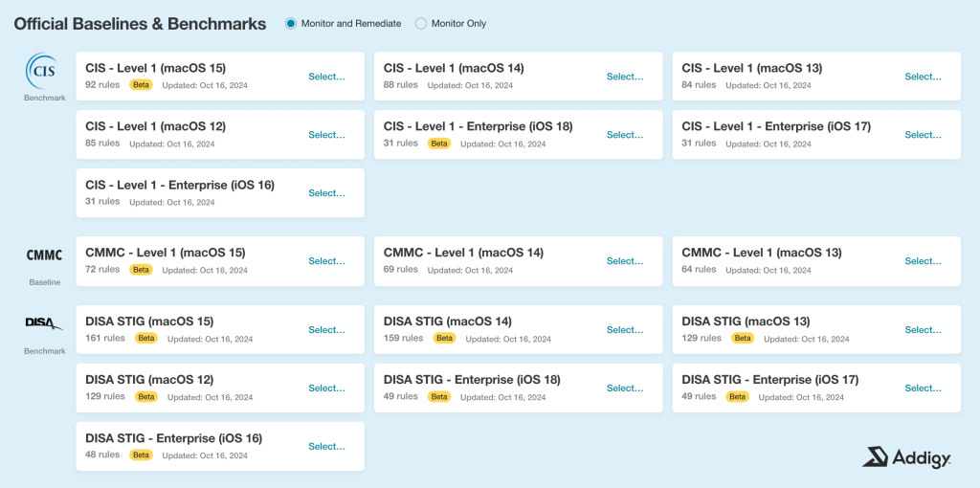Open Select menu for DISA STIG Enterprise iOS 16
Image resolution: width=980 pixels, height=488 pixels.
[326, 447]
